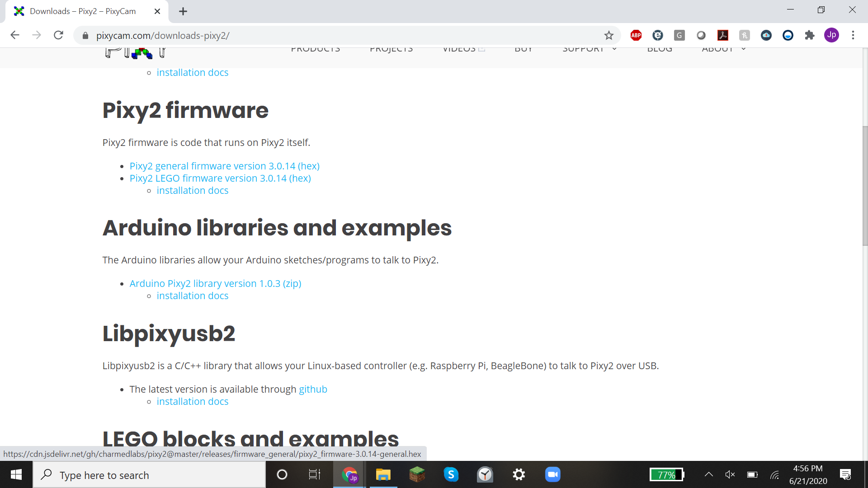Open the Adblock Plus extension
Image resolution: width=868 pixels, height=488 pixels.
pyautogui.click(x=636, y=35)
